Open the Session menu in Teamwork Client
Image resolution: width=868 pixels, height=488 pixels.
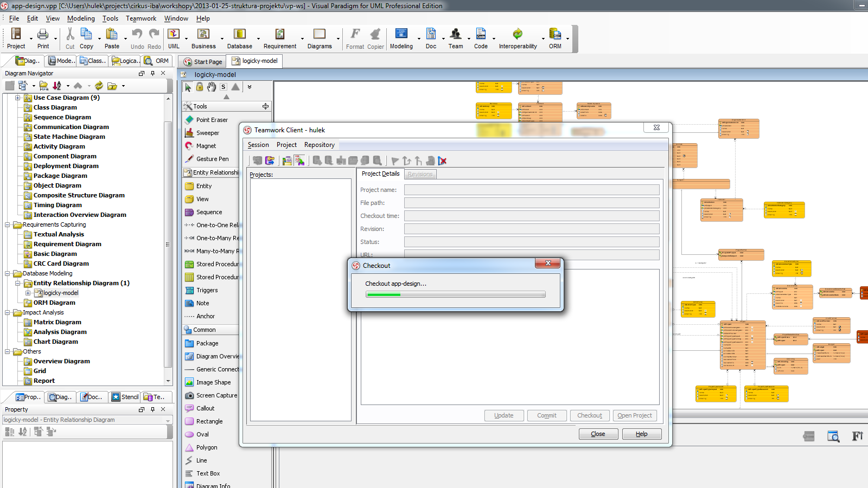(x=258, y=145)
